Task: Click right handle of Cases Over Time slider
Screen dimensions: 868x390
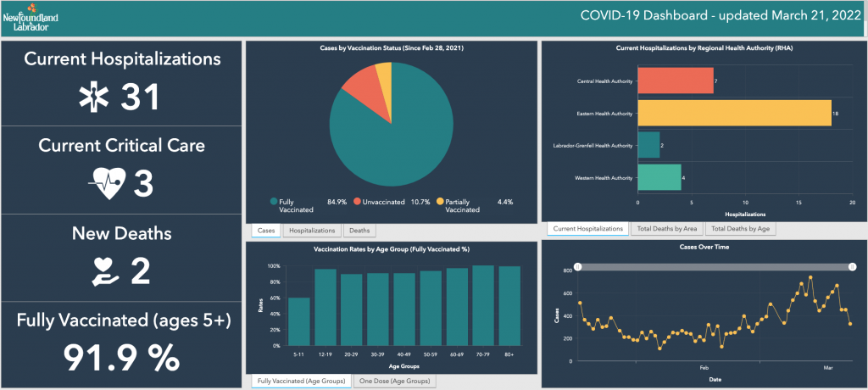Action: point(851,266)
